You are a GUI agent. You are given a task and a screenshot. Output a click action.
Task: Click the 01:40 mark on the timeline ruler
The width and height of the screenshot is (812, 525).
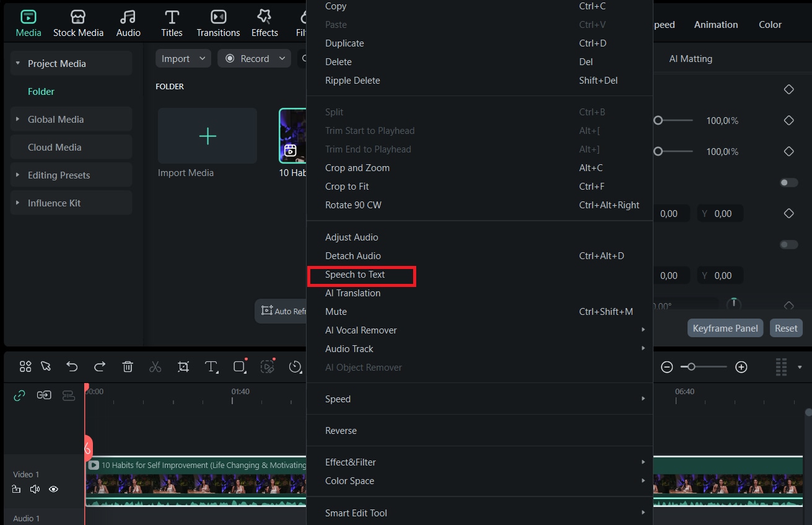(x=240, y=392)
